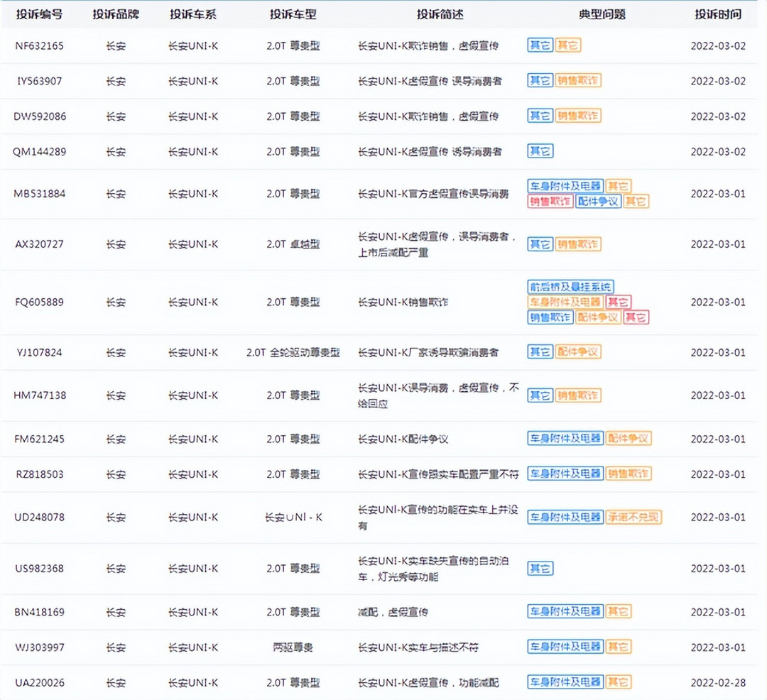This screenshot has width=767, height=700.
Task: Open complaint number AX320727
Action: coord(39,244)
